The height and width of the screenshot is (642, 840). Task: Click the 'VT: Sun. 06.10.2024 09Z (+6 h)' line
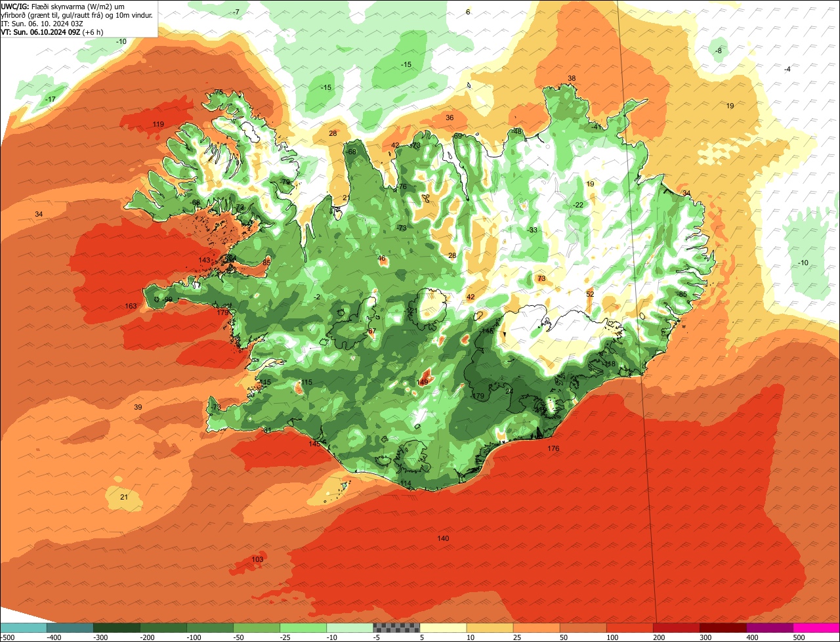52,32
